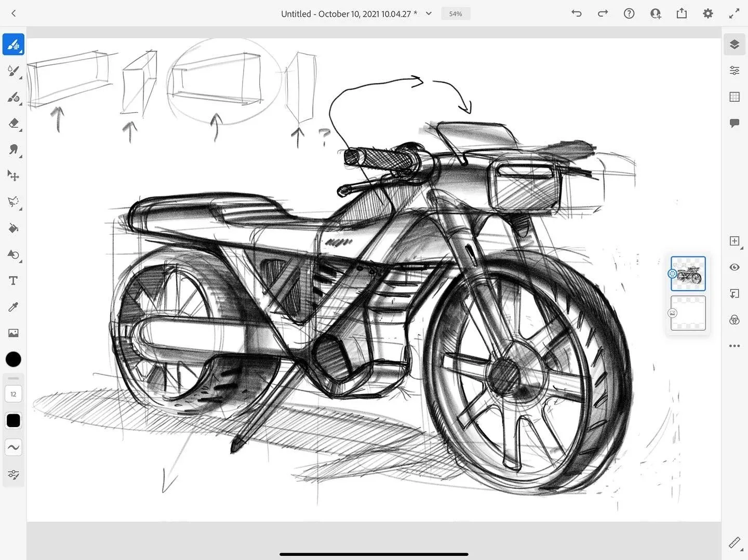748x560 pixels.
Task: Open the comments panel
Action: (734, 123)
